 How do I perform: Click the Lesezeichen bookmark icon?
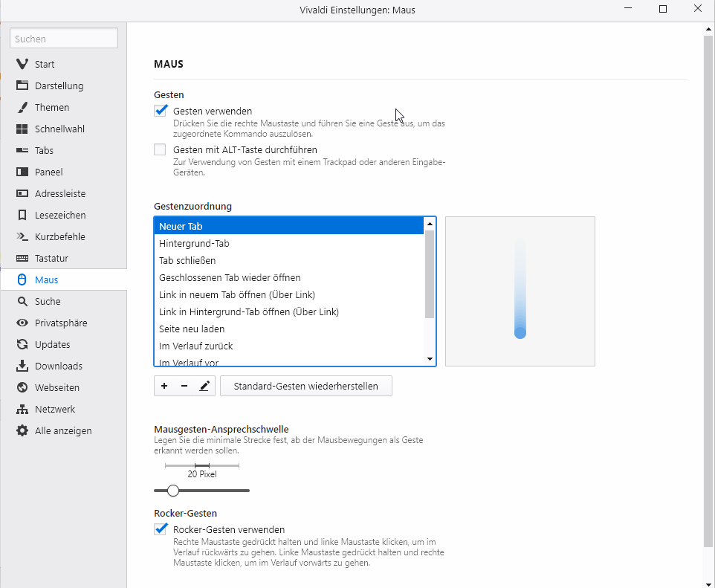pyautogui.click(x=22, y=215)
